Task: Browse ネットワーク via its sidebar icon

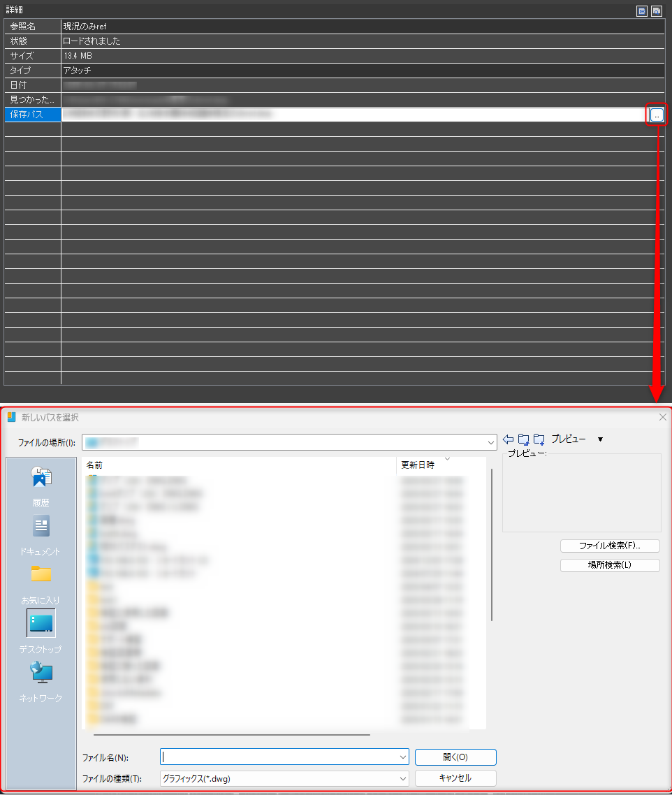Action: (41, 672)
